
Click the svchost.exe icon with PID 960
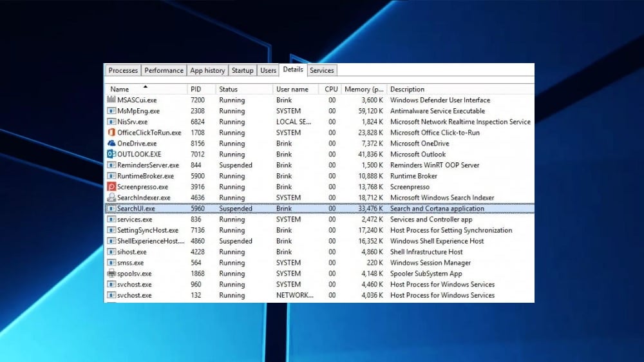coord(111,284)
